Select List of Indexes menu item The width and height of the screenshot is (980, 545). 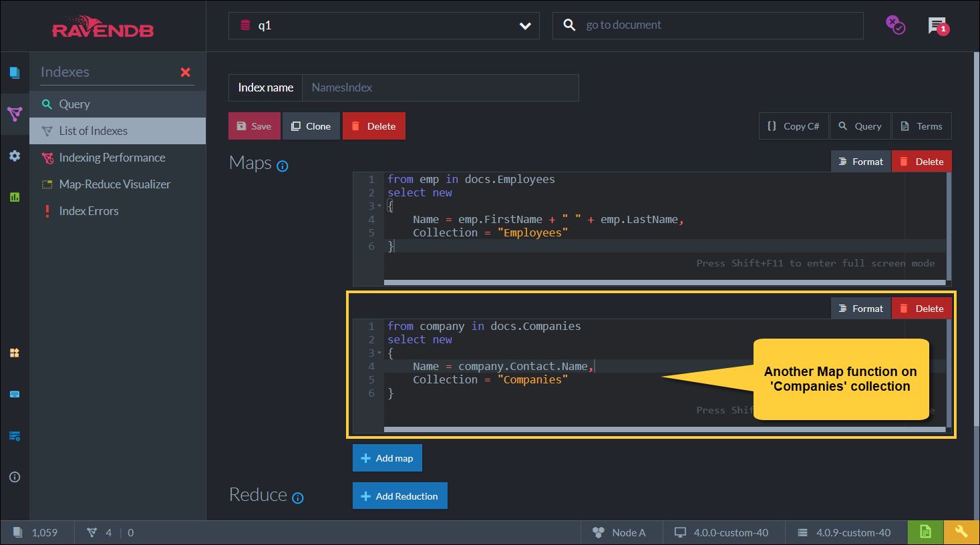point(118,131)
